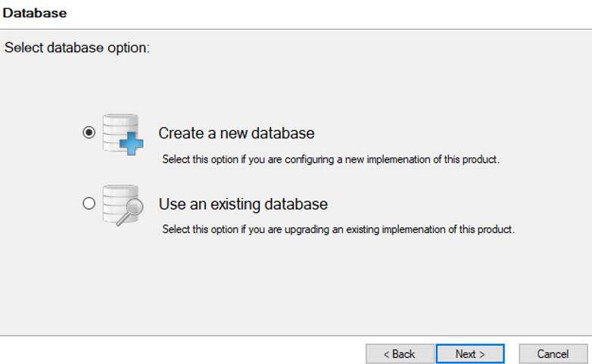Click the 'Select database option:' prompt text
Viewport: 592px width, 364px height.
pyautogui.click(x=77, y=48)
